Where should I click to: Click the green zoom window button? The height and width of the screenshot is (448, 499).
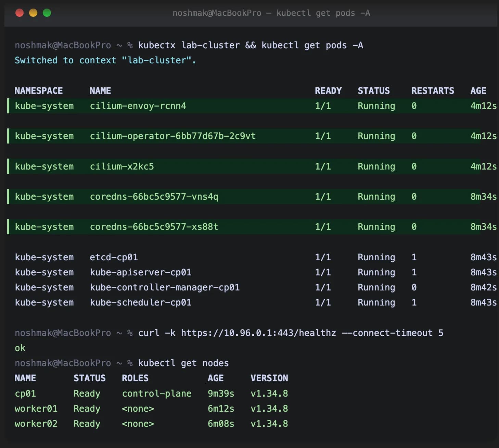47,13
